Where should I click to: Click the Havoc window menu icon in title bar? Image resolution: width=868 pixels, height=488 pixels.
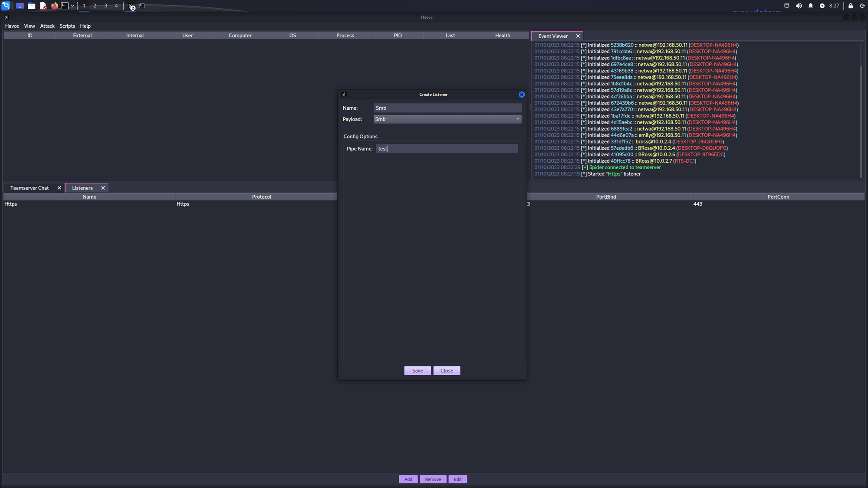click(6, 17)
